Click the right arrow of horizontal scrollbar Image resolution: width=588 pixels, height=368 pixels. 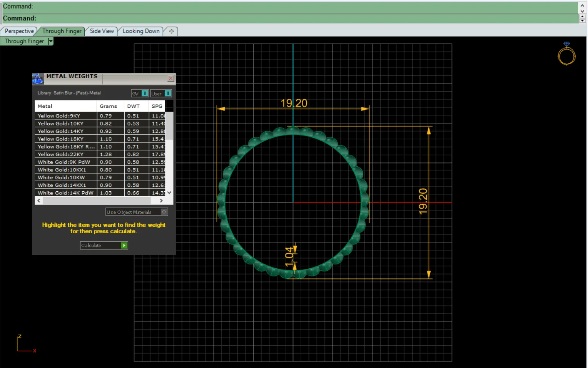click(x=161, y=201)
